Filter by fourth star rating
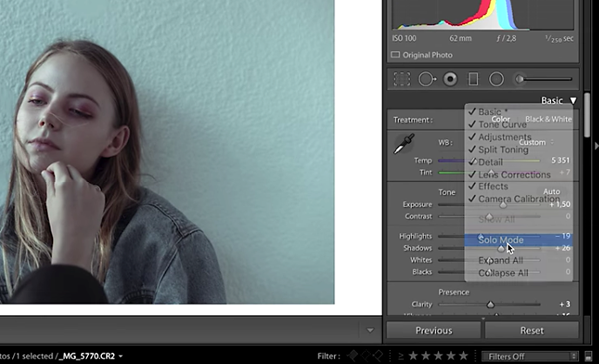 (x=451, y=356)
